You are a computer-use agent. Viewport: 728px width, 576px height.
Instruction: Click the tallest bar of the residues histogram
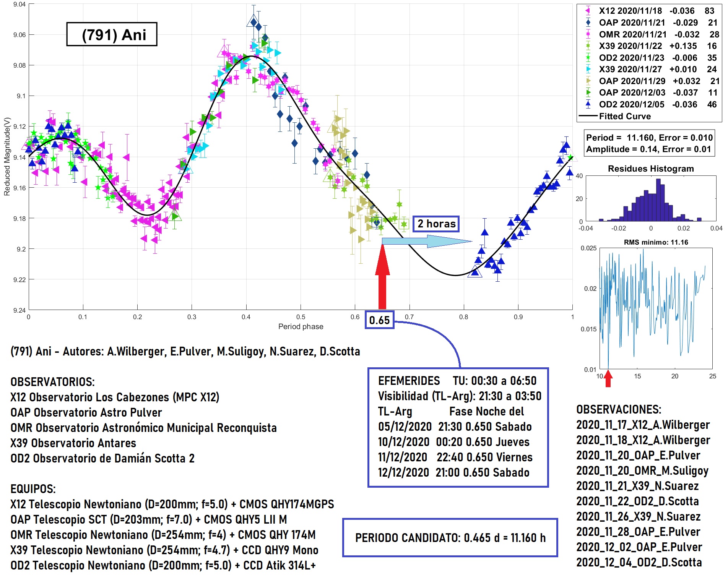click(658, 200)
